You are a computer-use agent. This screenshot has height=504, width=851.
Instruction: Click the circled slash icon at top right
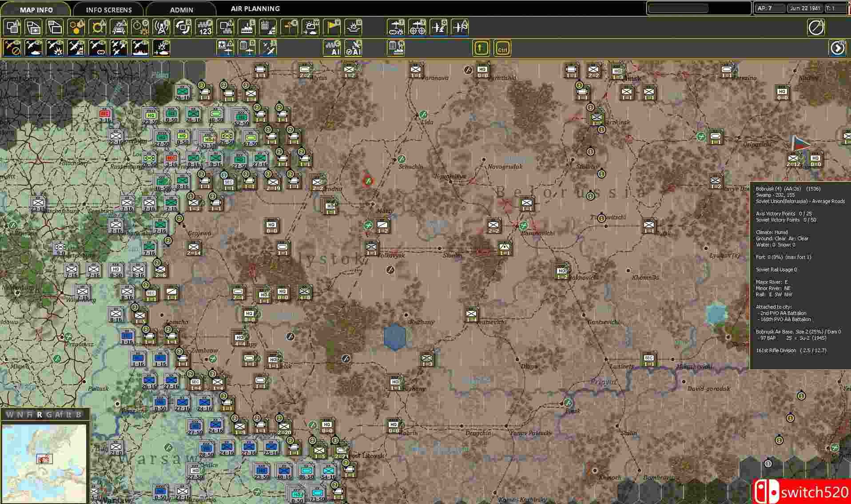point(816,28)
